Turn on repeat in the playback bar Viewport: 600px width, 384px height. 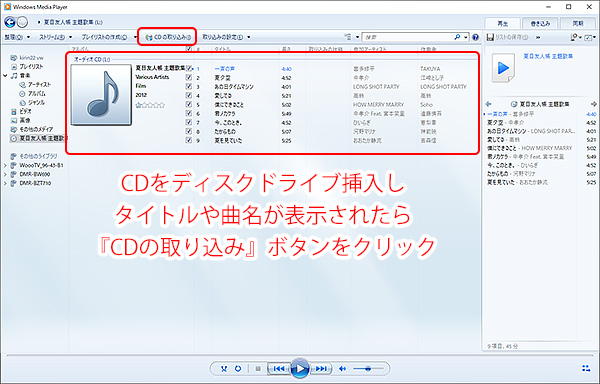pos(238,369)
